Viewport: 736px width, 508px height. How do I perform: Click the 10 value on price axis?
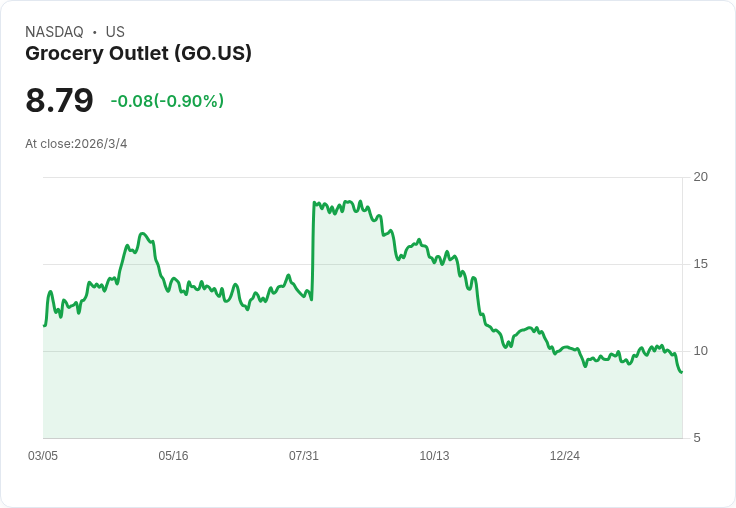click(701, 351)
